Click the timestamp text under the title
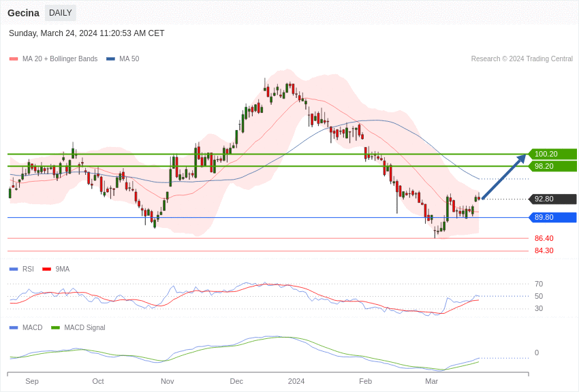 click(87, 33)
